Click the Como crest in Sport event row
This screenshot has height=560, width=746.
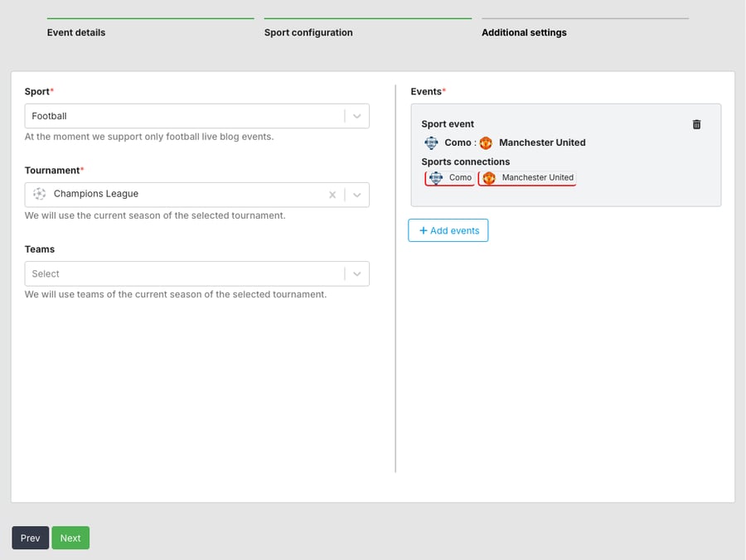(431, 142)
